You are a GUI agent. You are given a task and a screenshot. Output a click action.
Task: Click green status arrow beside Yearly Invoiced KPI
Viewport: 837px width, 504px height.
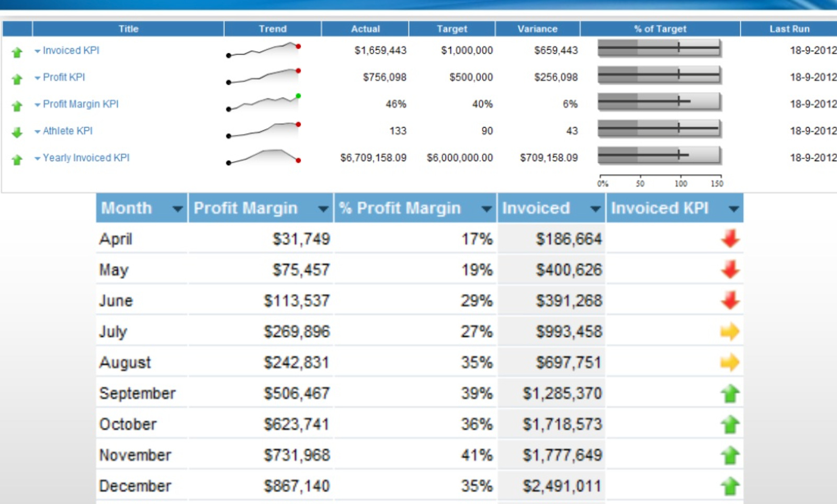tap(17, 158)
